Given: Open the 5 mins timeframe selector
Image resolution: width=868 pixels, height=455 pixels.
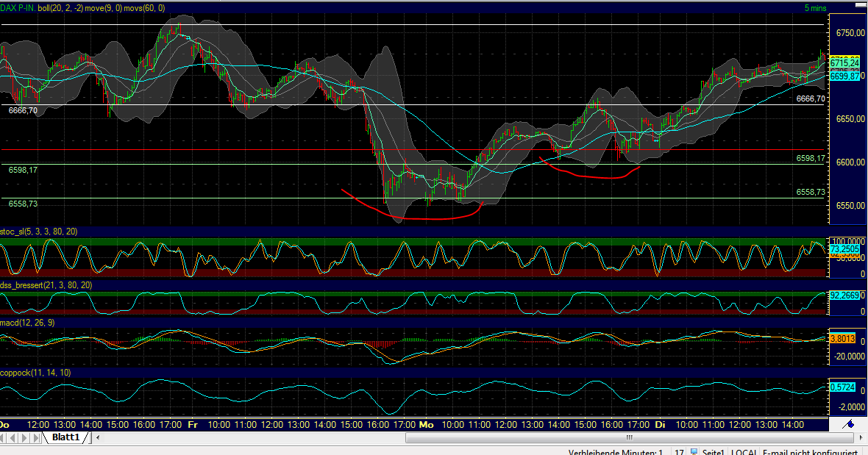Looking at the screenshot, I should click(817, 6).
